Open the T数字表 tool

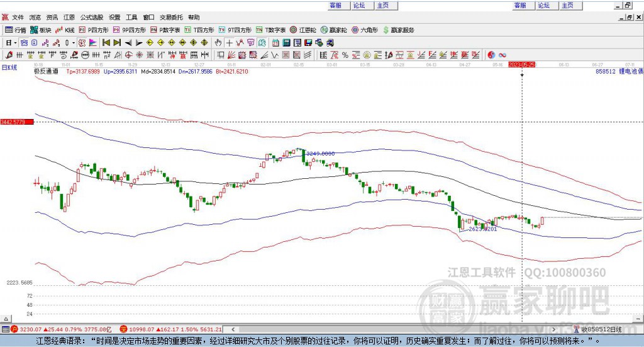click(270, 30)
